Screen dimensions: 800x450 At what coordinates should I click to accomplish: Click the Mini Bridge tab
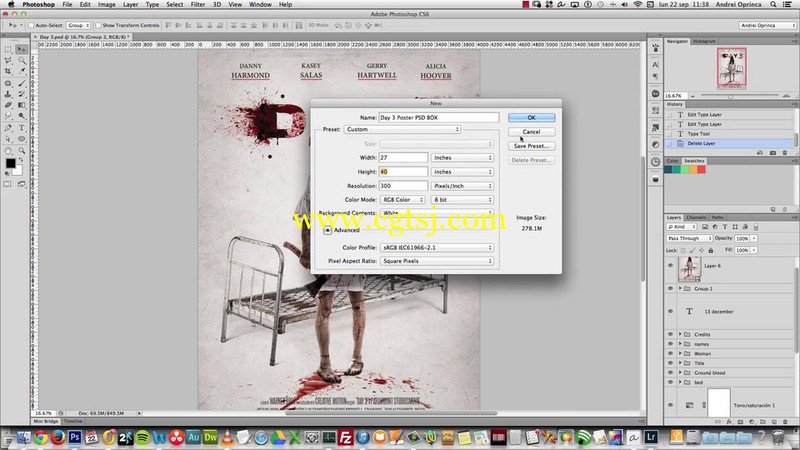coord(46,421)
